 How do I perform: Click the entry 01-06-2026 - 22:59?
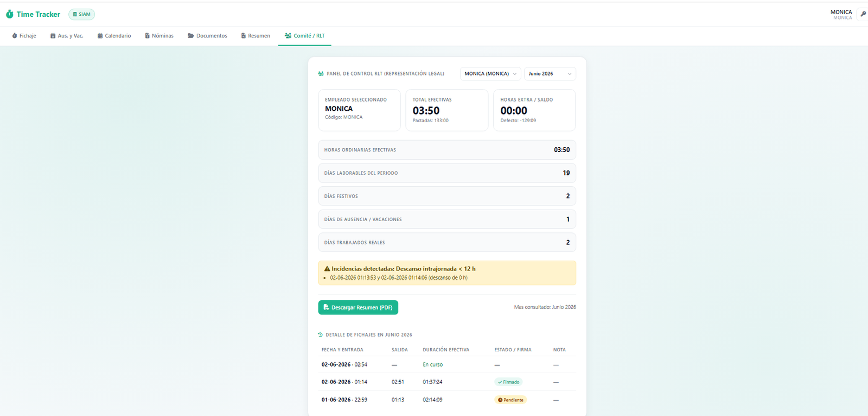tap(344, 400)
